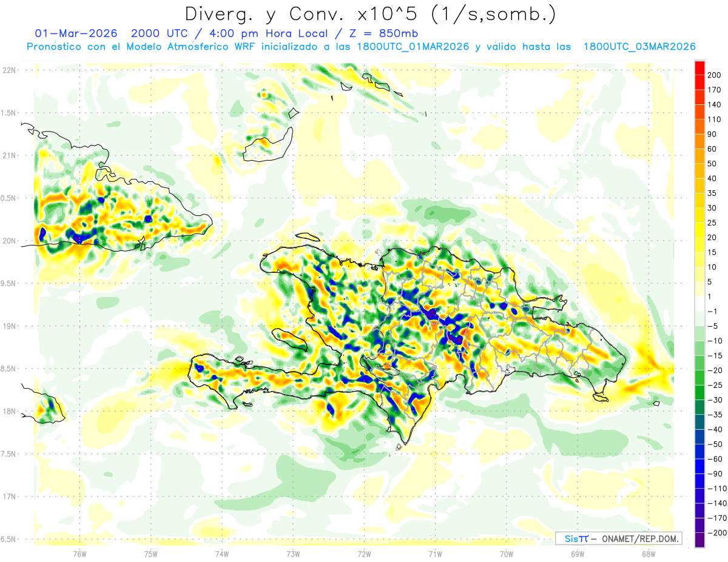The height and width of the screenshot is (562, 728).
Task: Click the '7.5N' latitude label
Action: pyautogui.click(x=9, y=453)
